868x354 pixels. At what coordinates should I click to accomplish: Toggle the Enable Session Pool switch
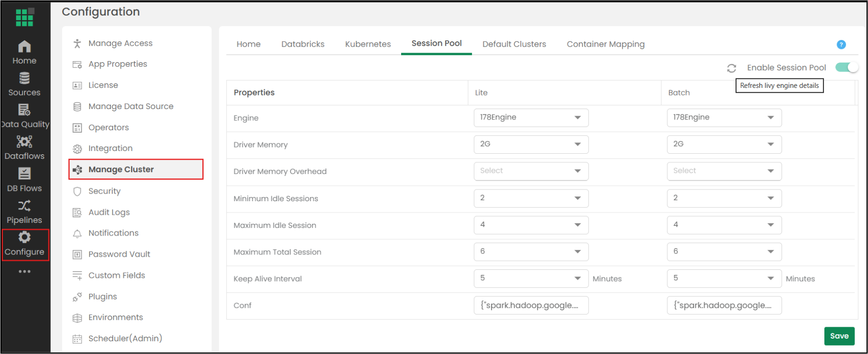(847, 67)
